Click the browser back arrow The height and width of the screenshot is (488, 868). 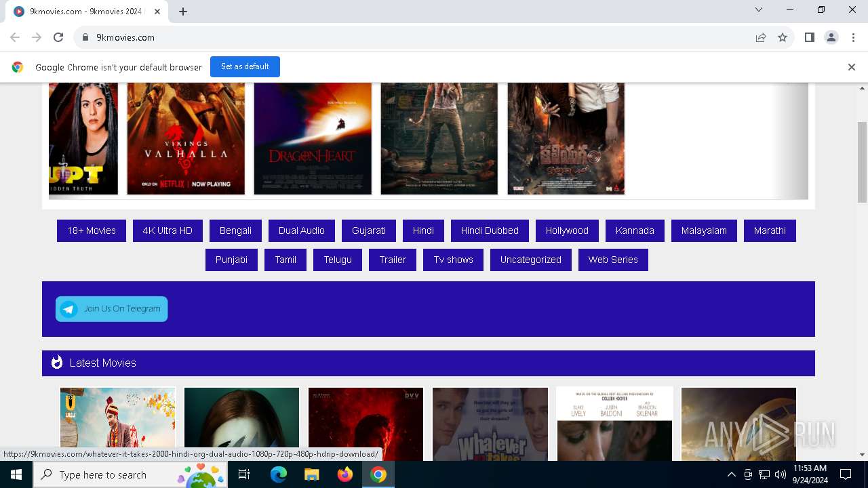[15, 37]
